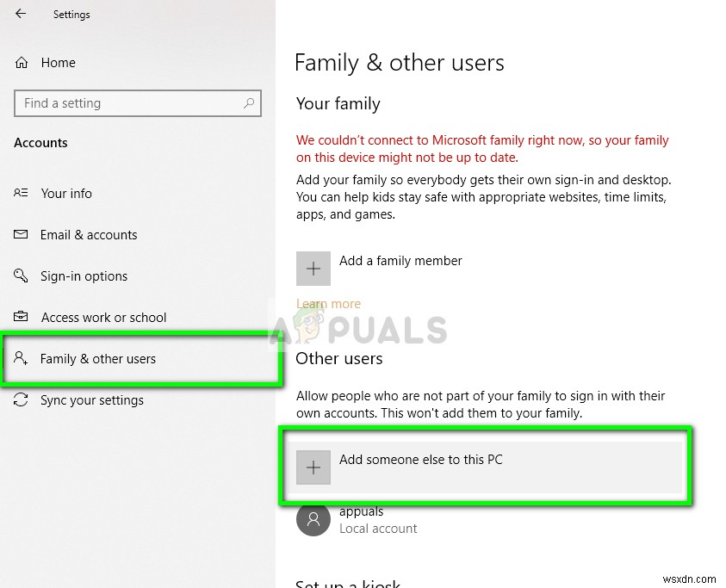Click inside the Find a setting search box

(121, 103)
